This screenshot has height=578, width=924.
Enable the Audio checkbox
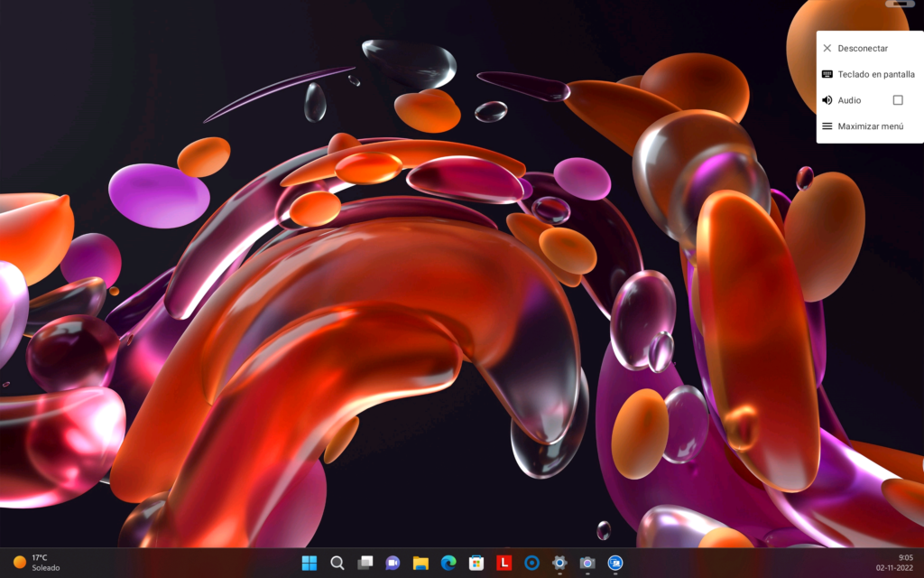(x=898, y=100)
